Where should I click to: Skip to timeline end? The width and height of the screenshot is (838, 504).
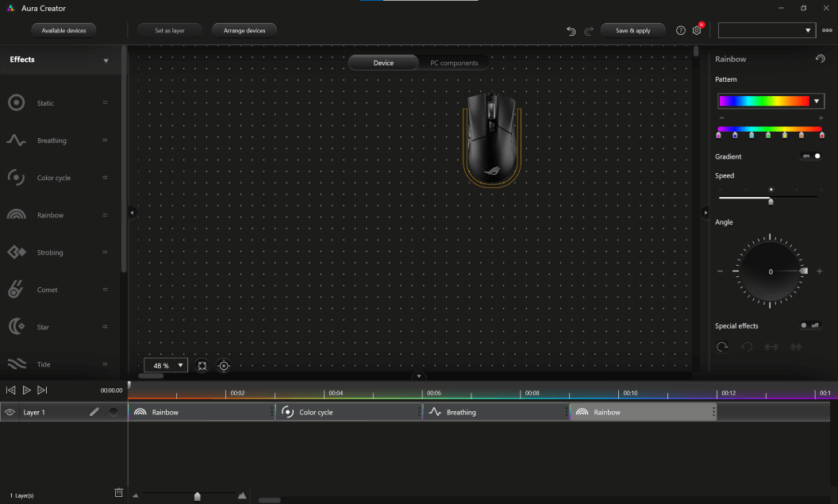(x=42, y=391)
